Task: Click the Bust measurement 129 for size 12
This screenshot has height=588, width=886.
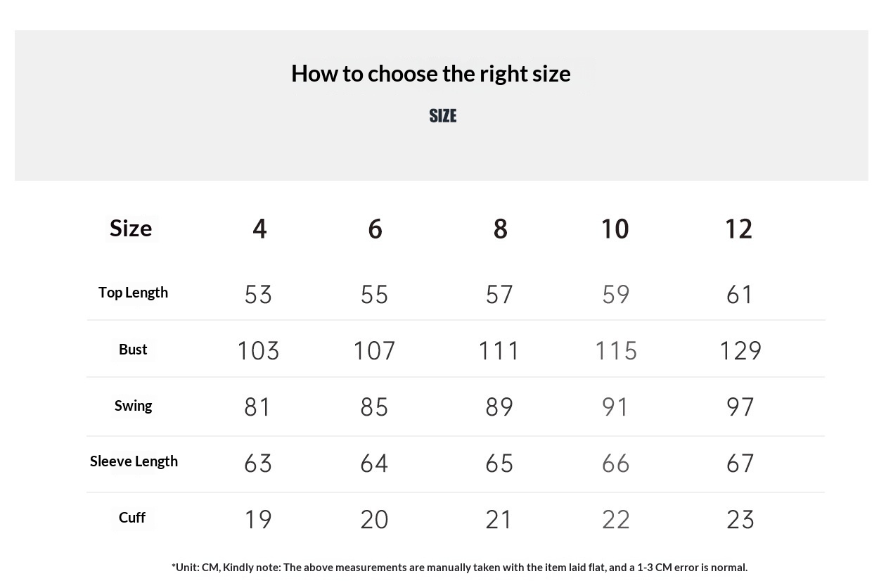Action: pyautogui.click(x=740, y=350)
